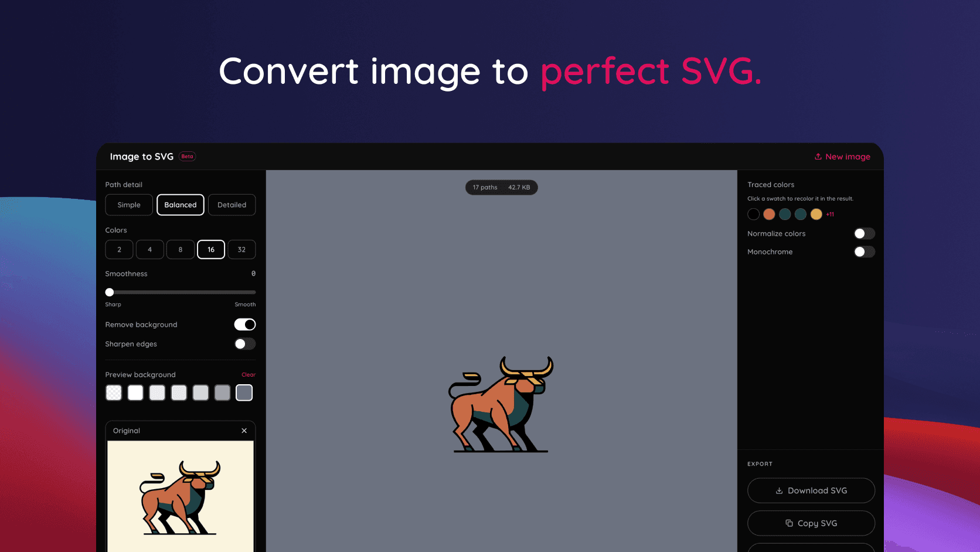The width and height of the screenshot is (980, 552).
Task: Close the Original preview panel
Action: pos(244,431)
